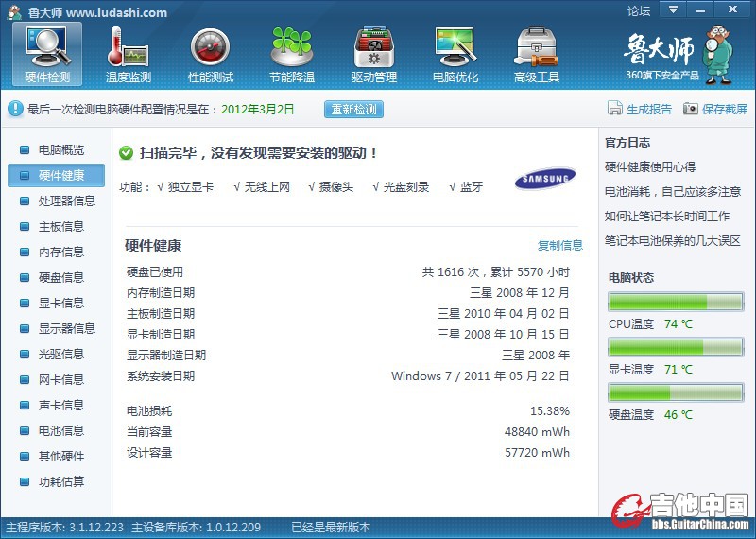Screen dimensions: 756x539
Task: Open the 电池消耗，自己应该多注意 article
Action: tap(673, 192)
